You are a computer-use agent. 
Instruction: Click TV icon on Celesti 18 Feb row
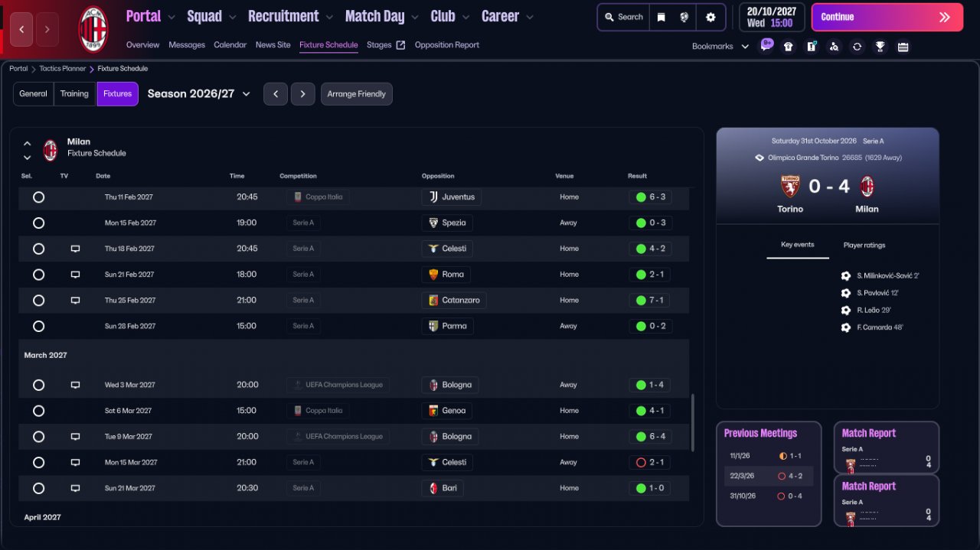point(75,249)
